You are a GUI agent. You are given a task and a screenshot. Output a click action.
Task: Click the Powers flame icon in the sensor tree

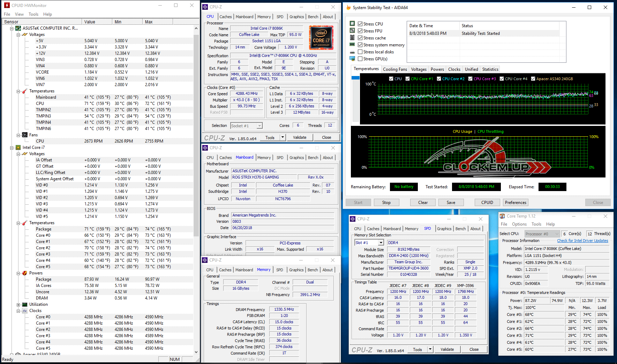point(25,273)
